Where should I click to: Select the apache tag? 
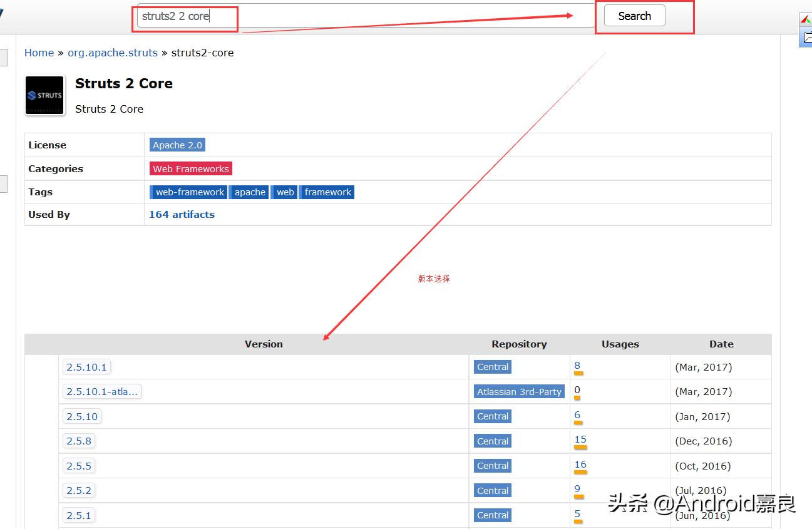coord(250,192)
